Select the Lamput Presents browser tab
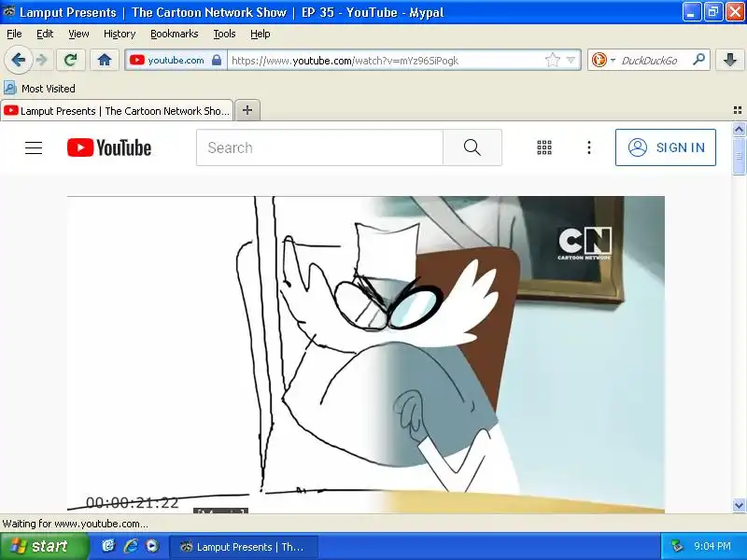Viewport: 747px width, 560px height. [x=117, y=111]
